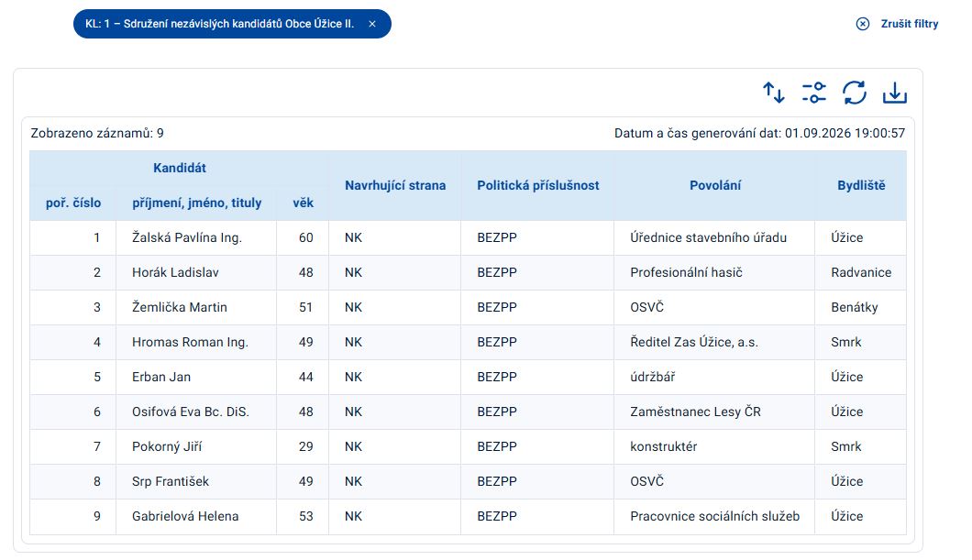The height and width of the screenshot is (560, 972).
Task: Click the sort arrows icon
Action: (774, 93)
